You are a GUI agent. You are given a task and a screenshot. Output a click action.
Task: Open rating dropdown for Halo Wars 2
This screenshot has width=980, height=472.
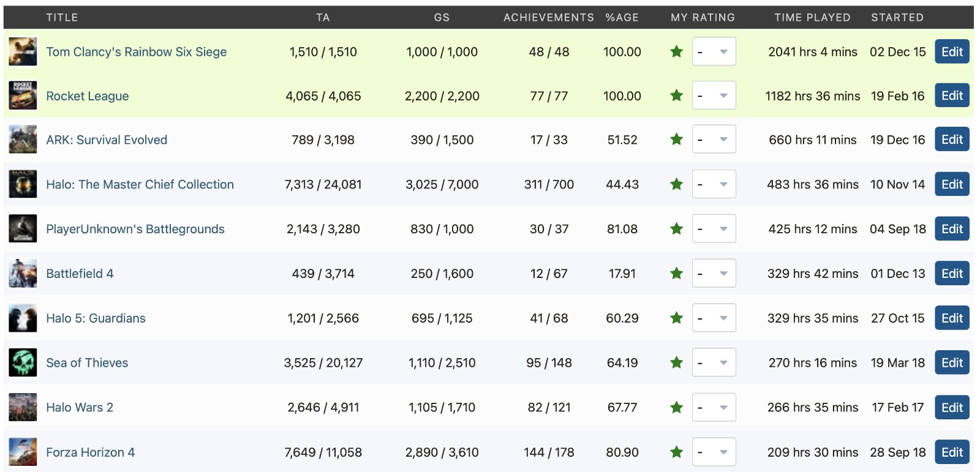[714, 408]
